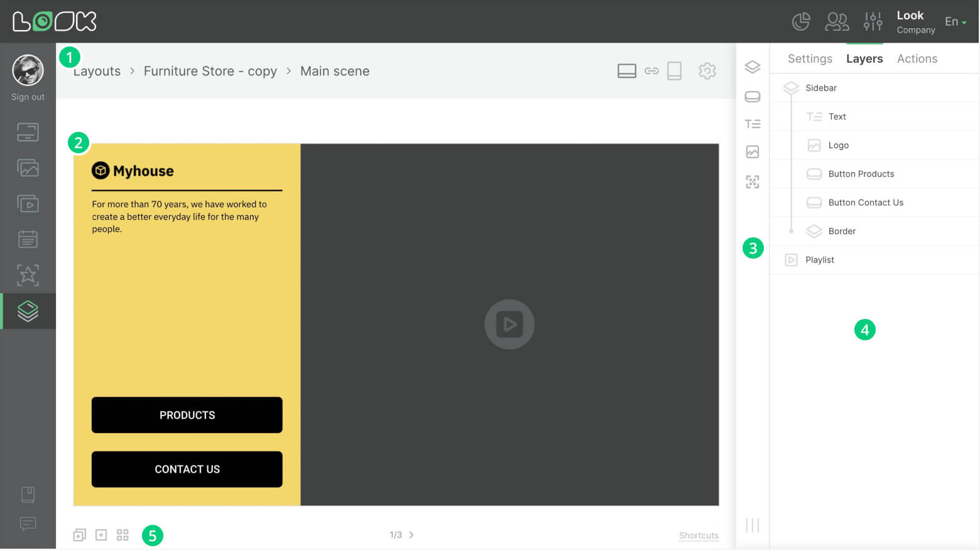
Task: Click the Shortcuts link
Action: point(699,535)
